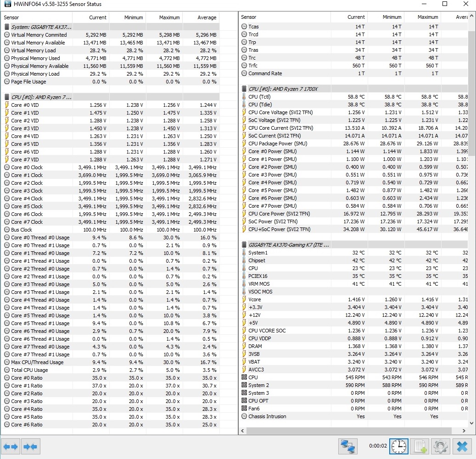
Task: Click the thermometer icon beside VRM MOS
Action: tap(244, 284)
